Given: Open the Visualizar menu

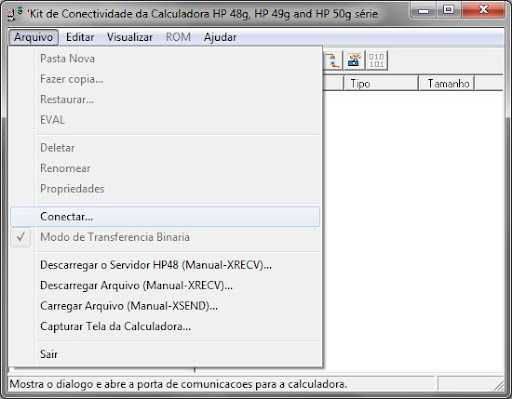Looking at the screenshot, I should tap(130, 37).
